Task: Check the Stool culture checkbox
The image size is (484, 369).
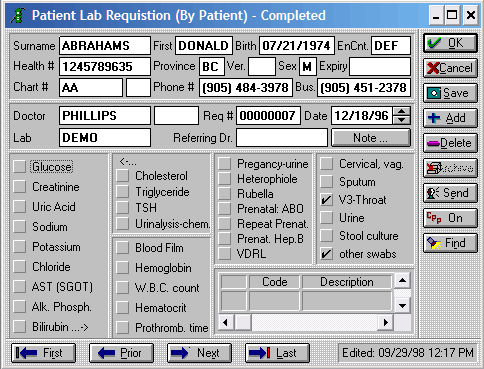Action: click(327, 236)
